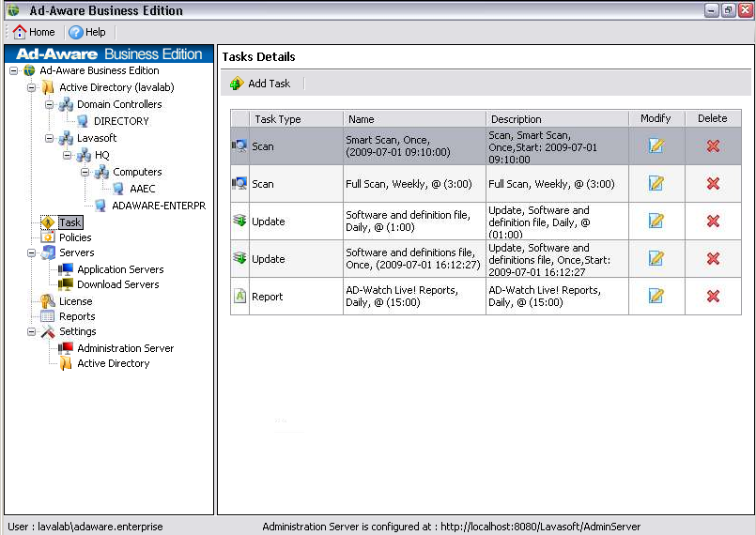Click the Modify pencil icon for Smart Scan task
This screenshot has width=756, height=535.
[x=656, y=145]
